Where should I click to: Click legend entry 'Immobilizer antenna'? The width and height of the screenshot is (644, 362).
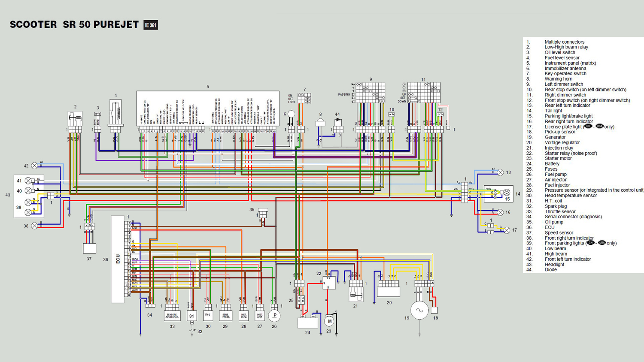pos(565,68)
